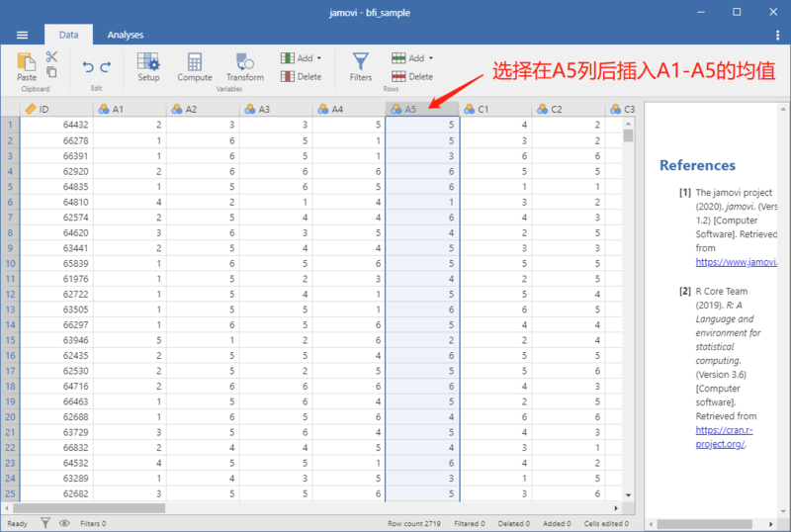
Task: Toggle the eye visibility icon in status bar
Action: (64, 523)
